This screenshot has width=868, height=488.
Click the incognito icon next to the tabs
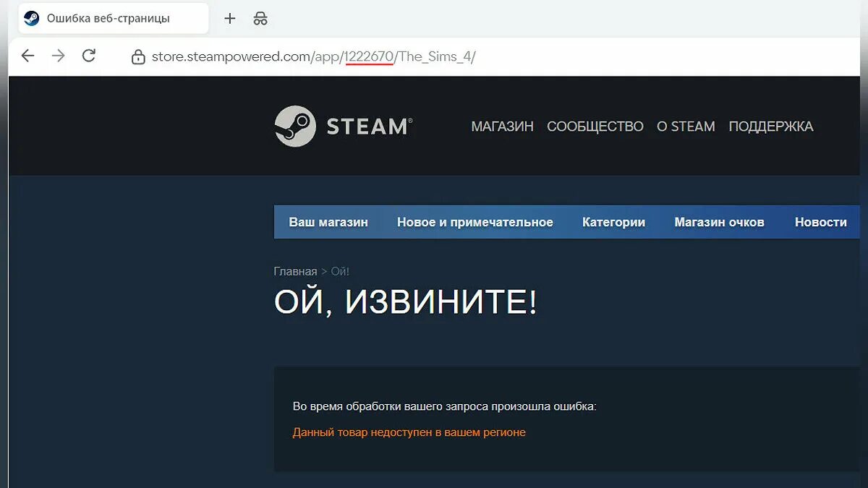point(260,19)
